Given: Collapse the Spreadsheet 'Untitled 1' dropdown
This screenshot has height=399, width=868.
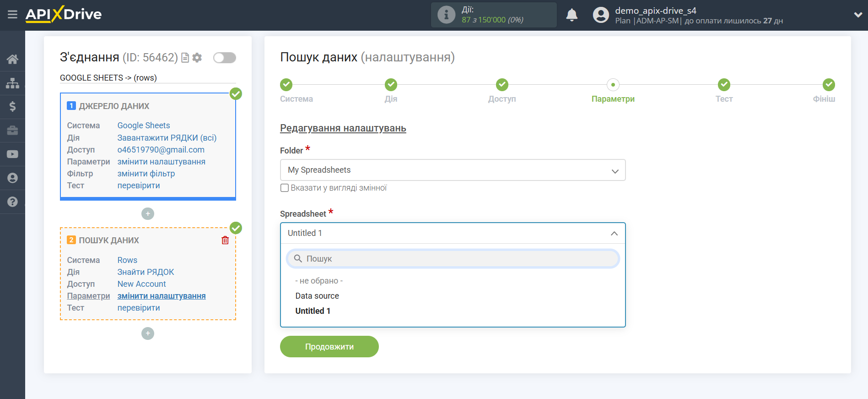Looking at the screenshot, I should [614, 234].
